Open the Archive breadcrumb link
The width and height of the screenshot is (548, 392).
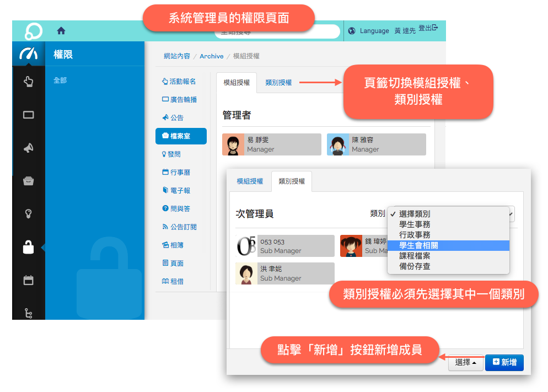[x=212, y=56]
